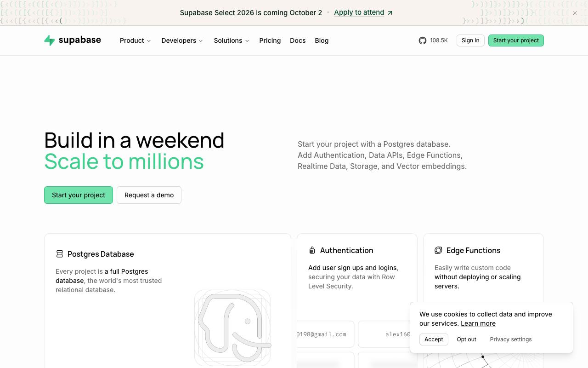Click the Postgres Database stack icon
This screenshot has width=588, height=368.
tap(60, 254)
